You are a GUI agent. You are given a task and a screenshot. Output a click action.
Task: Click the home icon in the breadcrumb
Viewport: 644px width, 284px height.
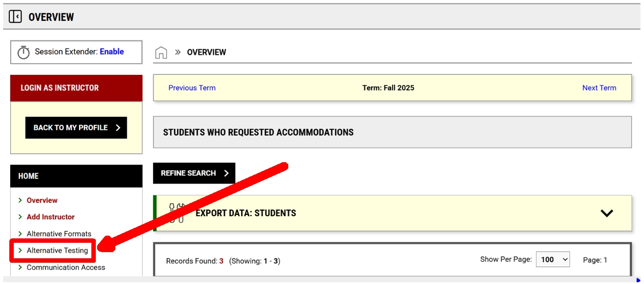click(x=161, y=52)
